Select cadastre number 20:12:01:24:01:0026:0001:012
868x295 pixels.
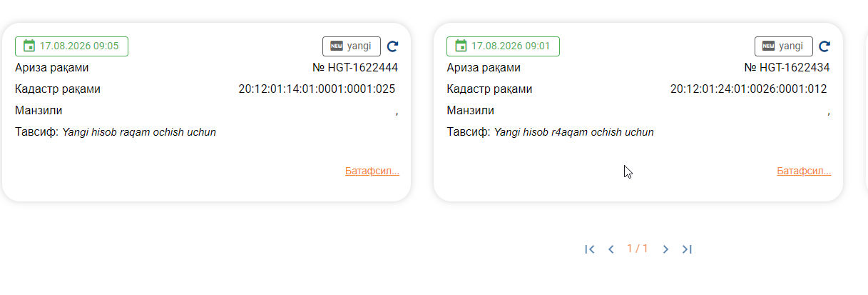point(749,89)
